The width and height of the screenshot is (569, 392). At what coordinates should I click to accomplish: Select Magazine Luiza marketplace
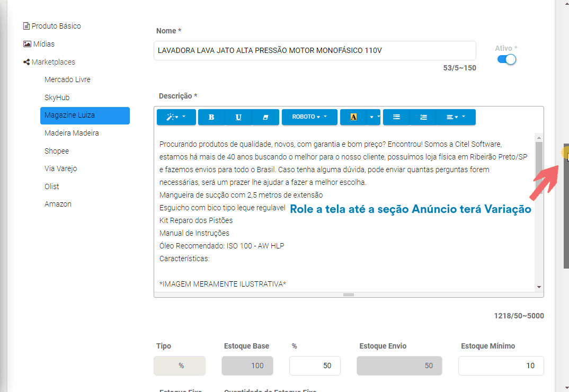click(x=85, y=115)
